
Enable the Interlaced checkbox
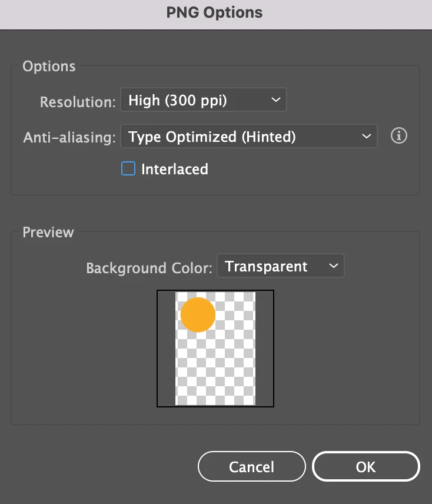[128, 168]
